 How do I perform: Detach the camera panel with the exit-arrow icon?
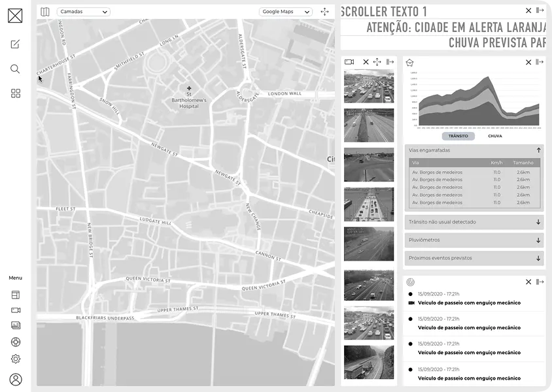[390, 62]
